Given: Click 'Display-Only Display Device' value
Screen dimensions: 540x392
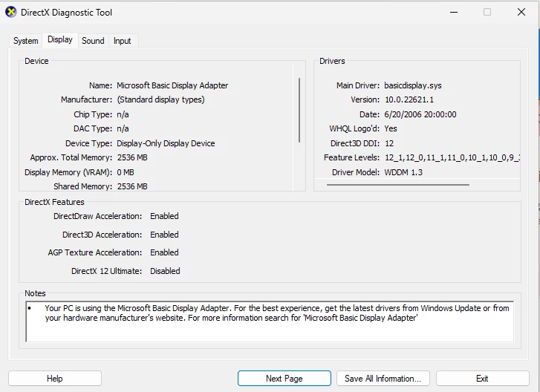Looking at the screenshot, I should click(166, 143).
